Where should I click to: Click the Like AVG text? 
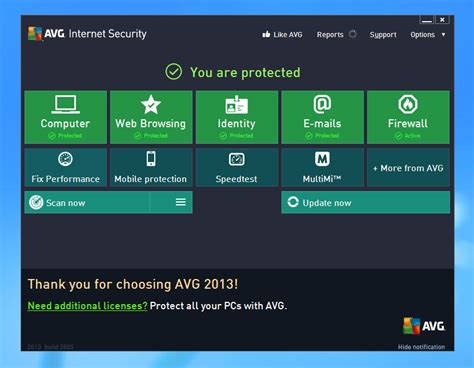click(288, 35)
